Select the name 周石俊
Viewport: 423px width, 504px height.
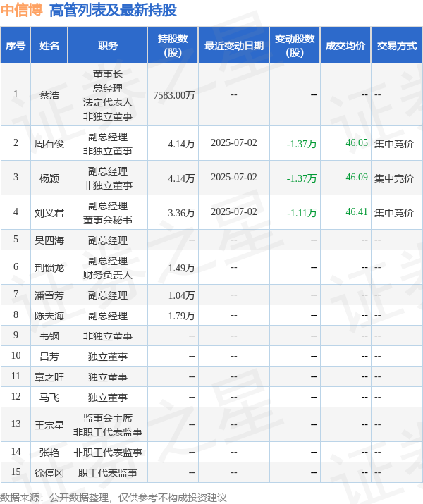pyautogui.click(x=49, y=143)
